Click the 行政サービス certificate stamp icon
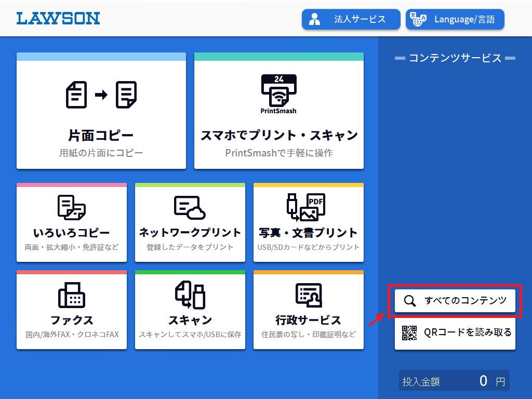Image resolution: width=532 pixels, height=399 pixels. click(x=309, y=295)
